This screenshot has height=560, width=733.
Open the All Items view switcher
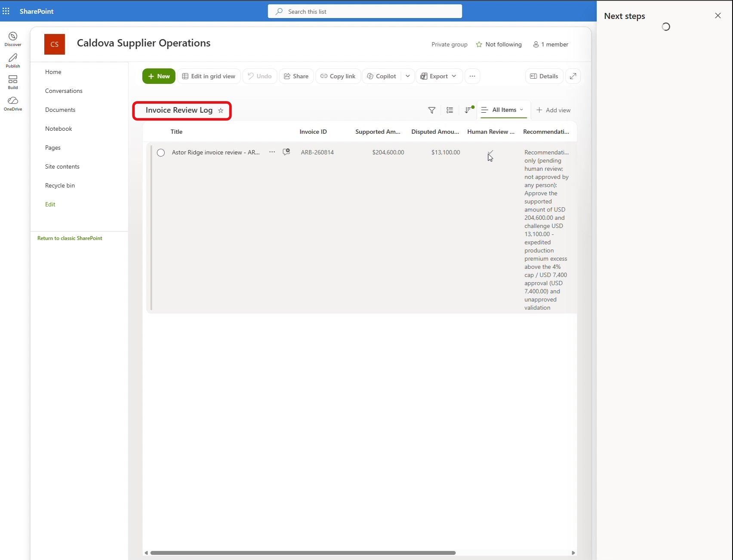click(x=504, y=110)
